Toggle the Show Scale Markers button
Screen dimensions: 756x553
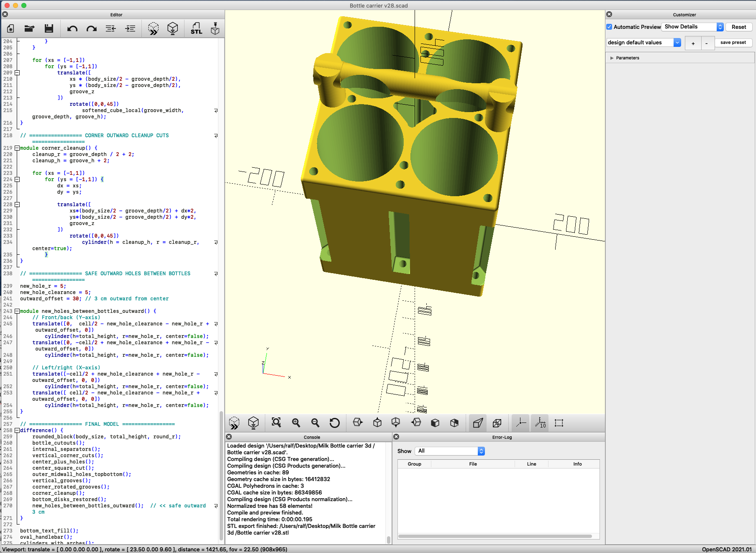(540, 423)
